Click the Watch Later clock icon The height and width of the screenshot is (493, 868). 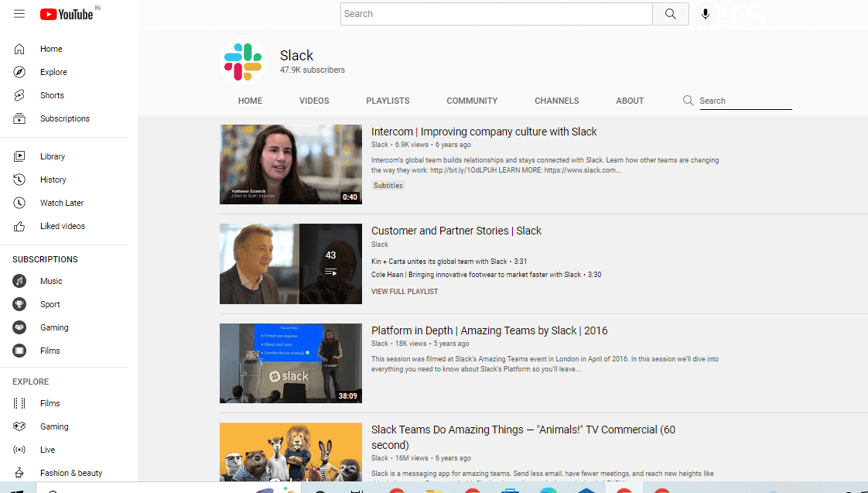click(x=19, y=203)
